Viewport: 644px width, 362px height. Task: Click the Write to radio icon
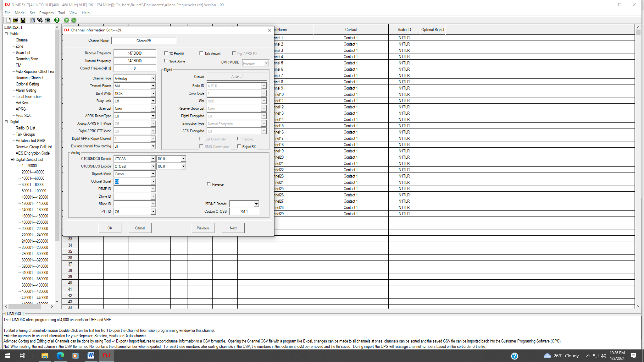(47, 20)
